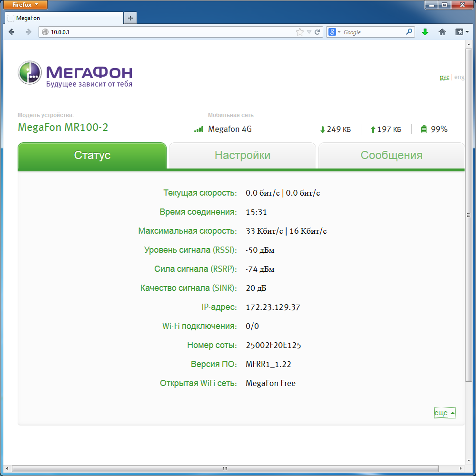Image resolution: width=476 pixels, height=476 pixels.
Task: Click firmware version MFRR1_1.22
Action: 268,364
